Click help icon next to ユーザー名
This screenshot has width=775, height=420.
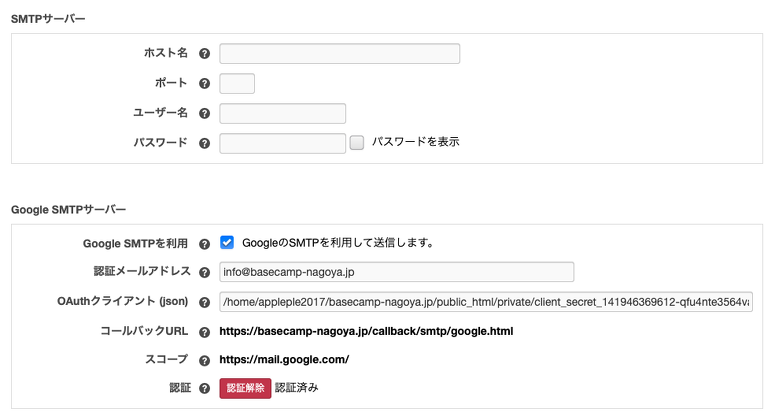coord(205,114)
